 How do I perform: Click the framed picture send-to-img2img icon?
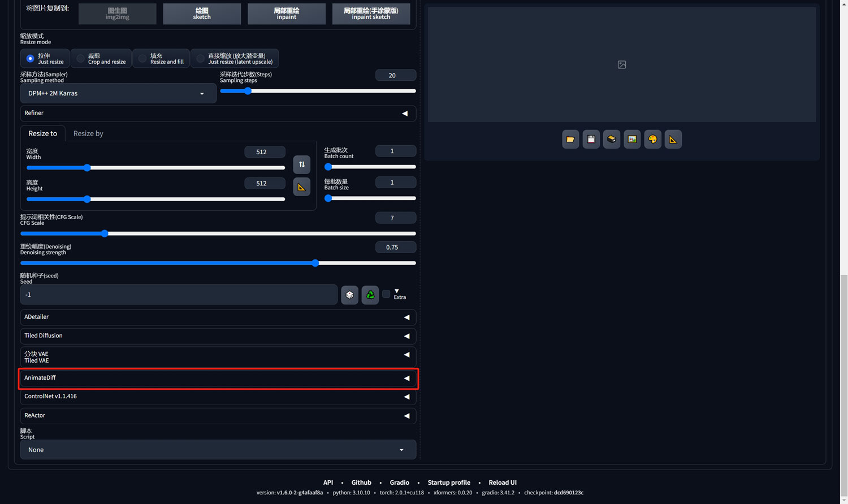click(x=632, y=139)
